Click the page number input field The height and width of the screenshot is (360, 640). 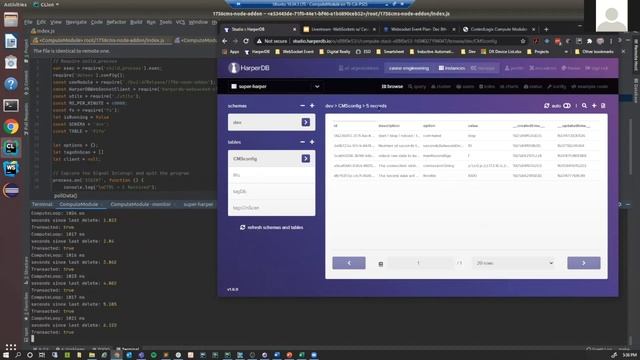click(420, 263)
